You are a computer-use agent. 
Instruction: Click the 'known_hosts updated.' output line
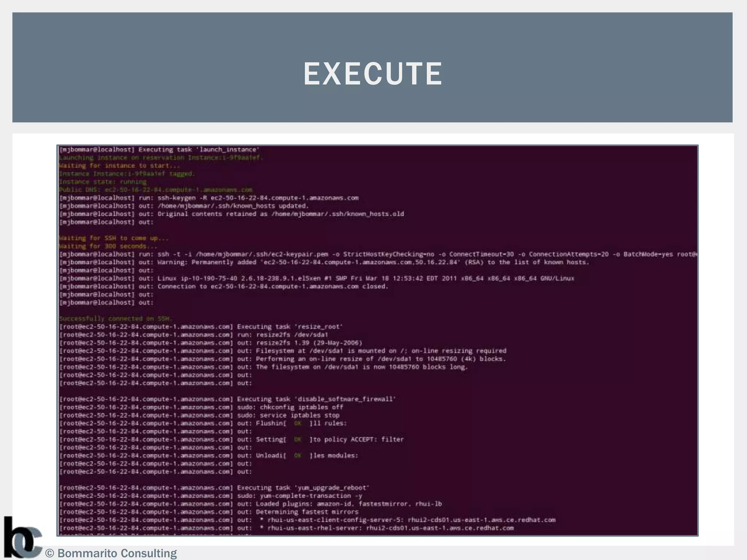(184, 206)
